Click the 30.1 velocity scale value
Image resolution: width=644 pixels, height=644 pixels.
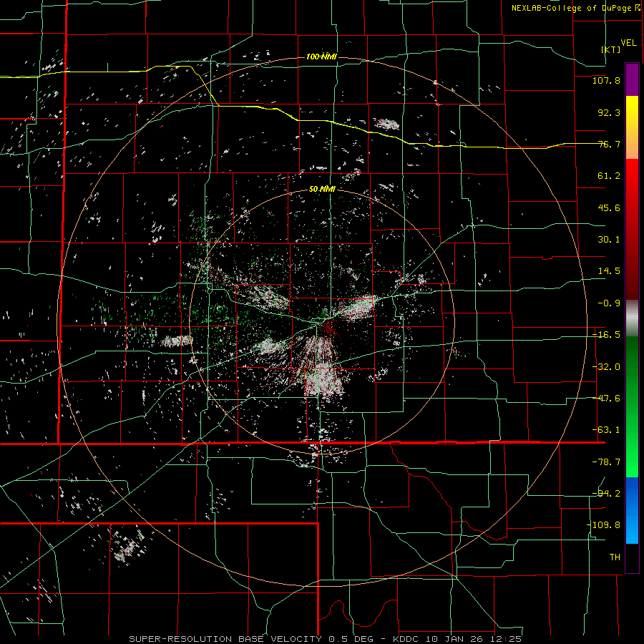[609, 240]
